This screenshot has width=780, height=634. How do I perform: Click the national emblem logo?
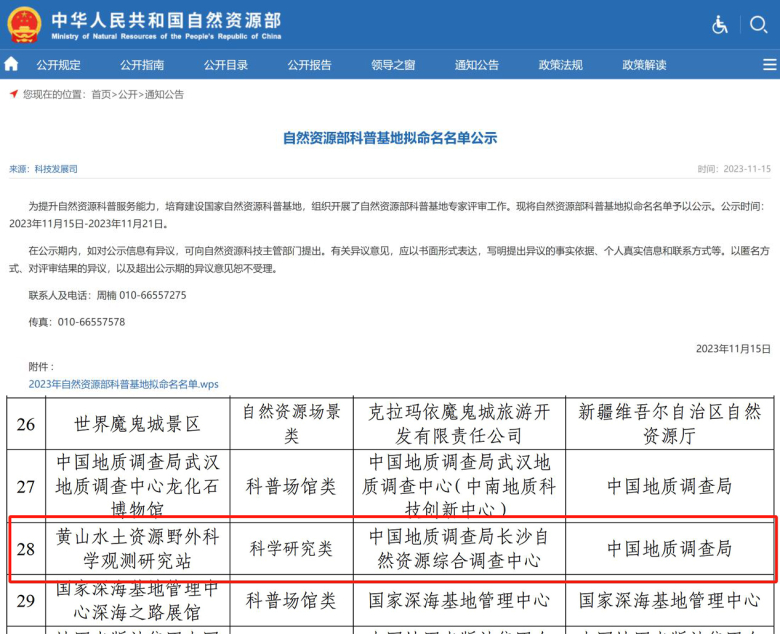(23, 25)
